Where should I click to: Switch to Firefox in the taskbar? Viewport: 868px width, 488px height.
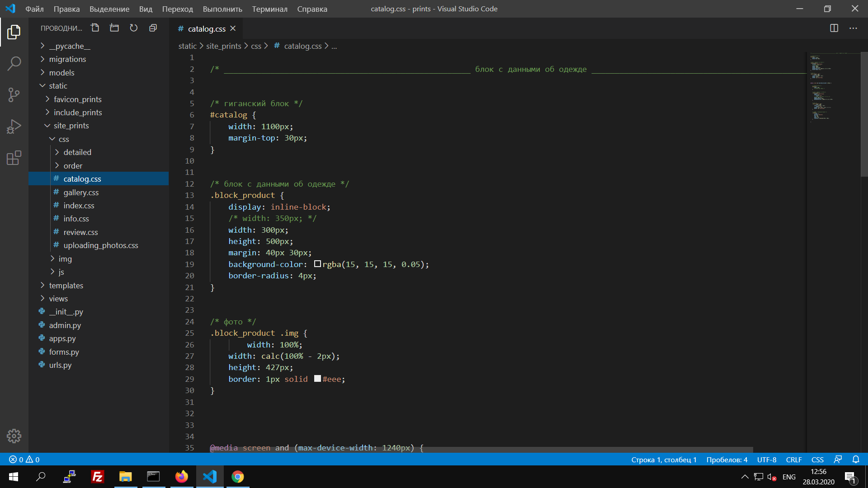coord(182,477)
